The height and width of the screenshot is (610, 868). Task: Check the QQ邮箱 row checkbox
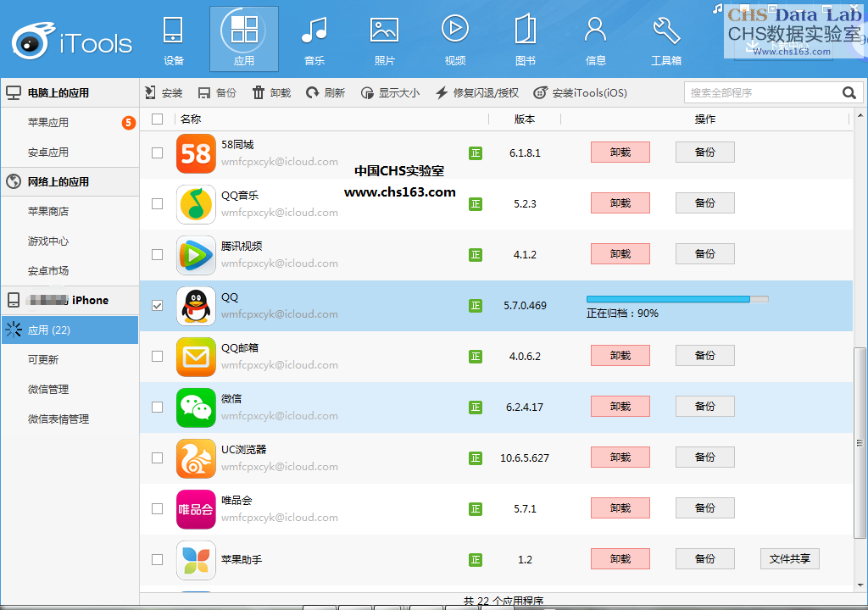(x=157, y=356)
